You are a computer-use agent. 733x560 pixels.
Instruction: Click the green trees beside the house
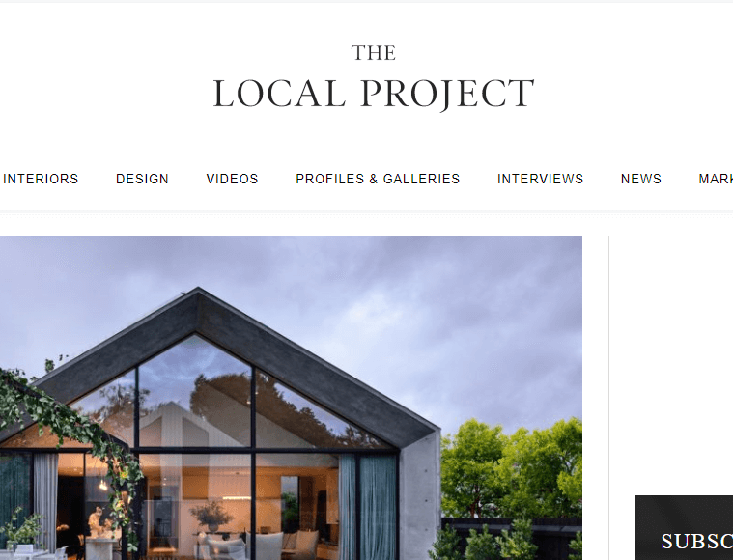[512, 467]
